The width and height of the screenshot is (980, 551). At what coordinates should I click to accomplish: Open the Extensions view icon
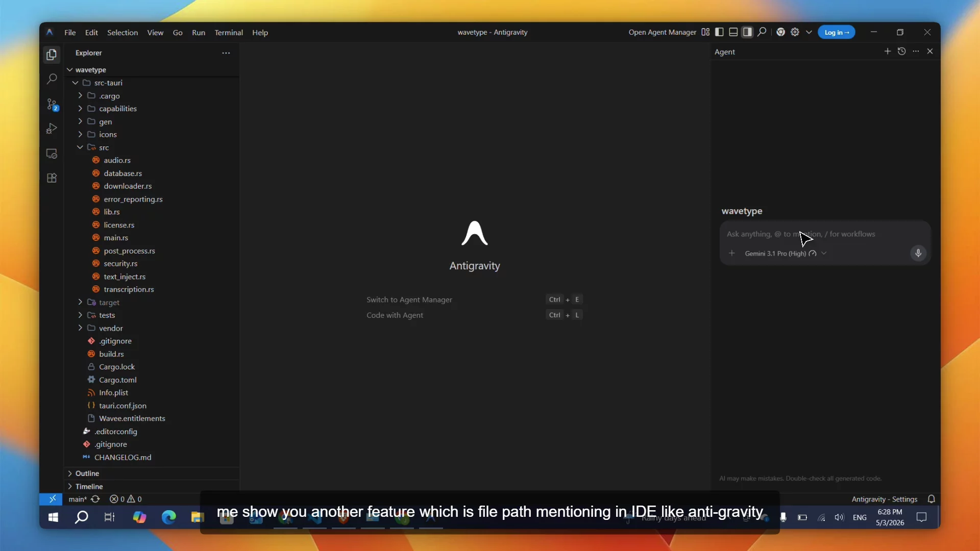pyautogui.click(x=52, y=178)
